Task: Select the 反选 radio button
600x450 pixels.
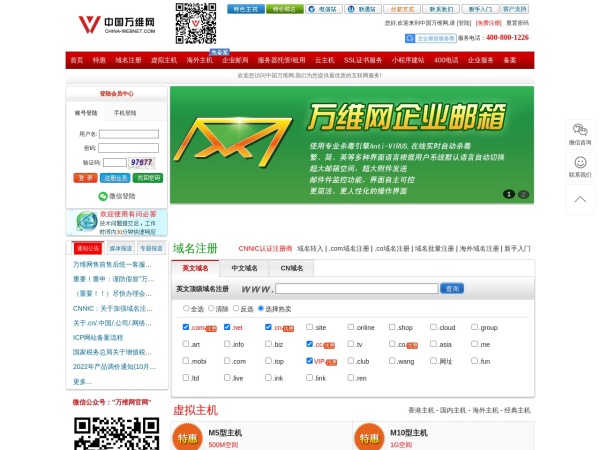Action: click(236, 308)
